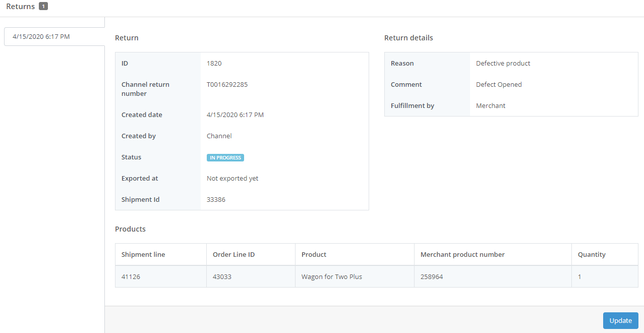644x333 pixels.
Task: Click merchant product number 258964
Action: coord(432,276)
